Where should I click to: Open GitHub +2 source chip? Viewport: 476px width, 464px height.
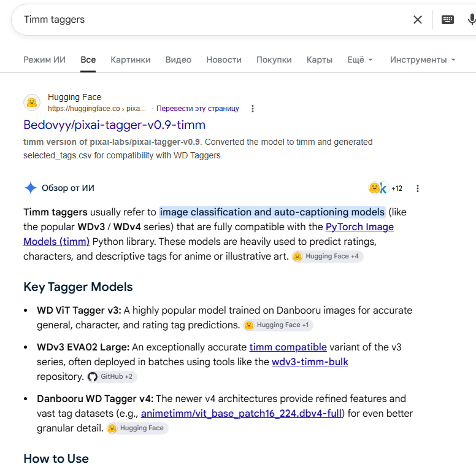[112, 377]
